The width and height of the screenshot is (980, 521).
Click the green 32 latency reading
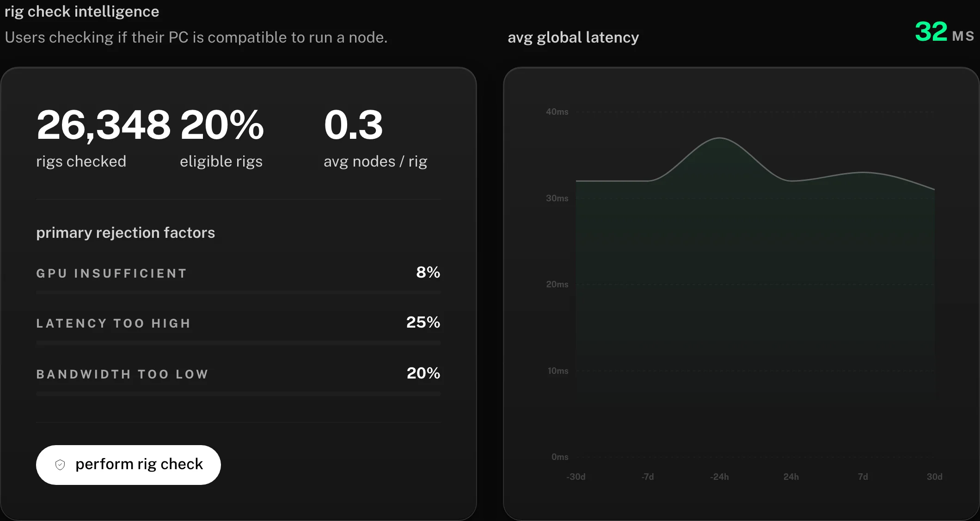[931, 31]
